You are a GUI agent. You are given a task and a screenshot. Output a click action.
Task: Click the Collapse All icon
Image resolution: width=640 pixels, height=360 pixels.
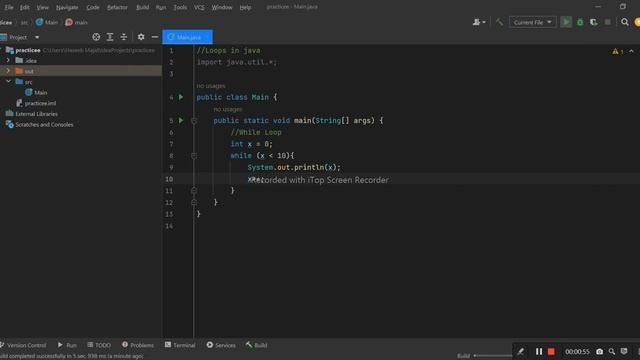click(124, 37)
